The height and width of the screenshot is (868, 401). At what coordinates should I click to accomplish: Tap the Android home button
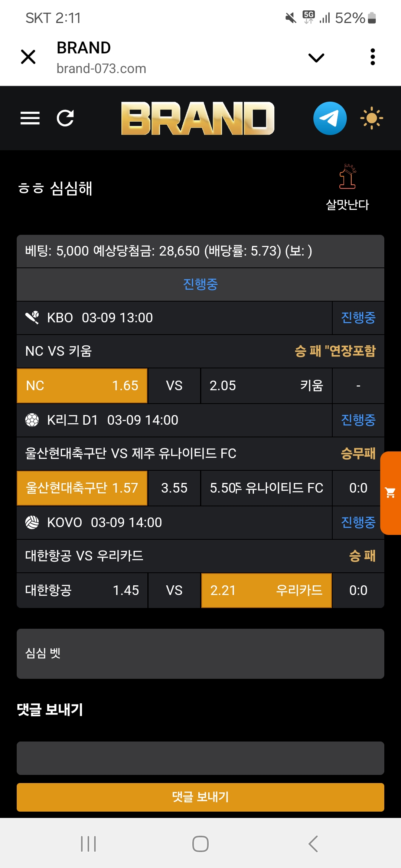pyautogui.click(x=200, y=844)
